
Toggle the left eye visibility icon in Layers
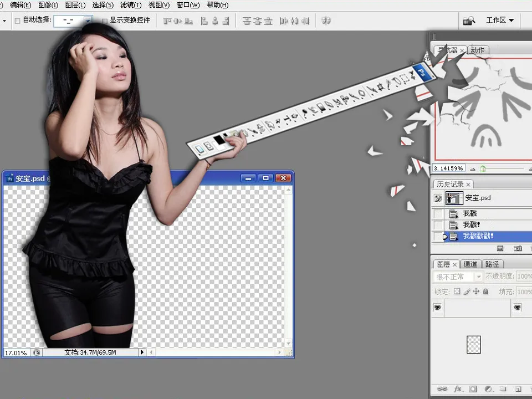[x=438, y=308]
